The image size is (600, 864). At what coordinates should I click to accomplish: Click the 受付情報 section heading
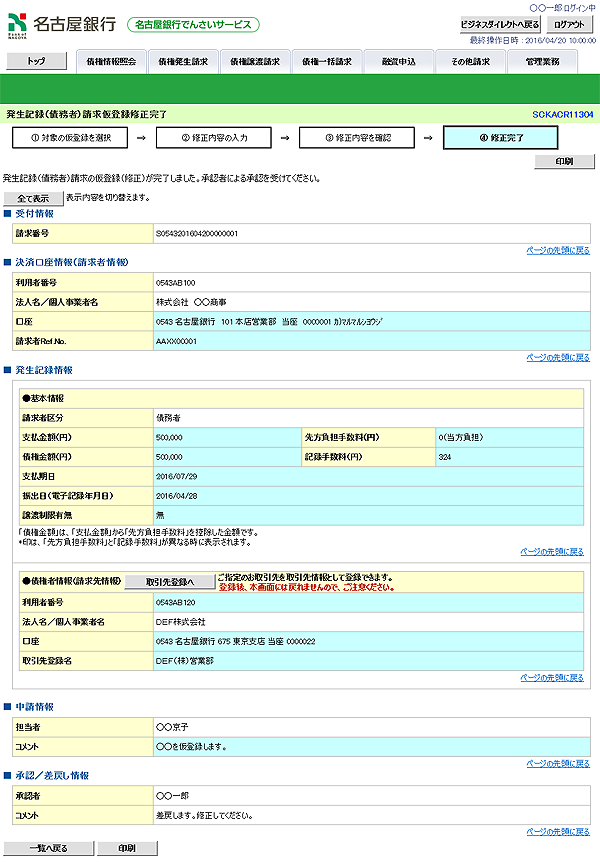point(34,214)
